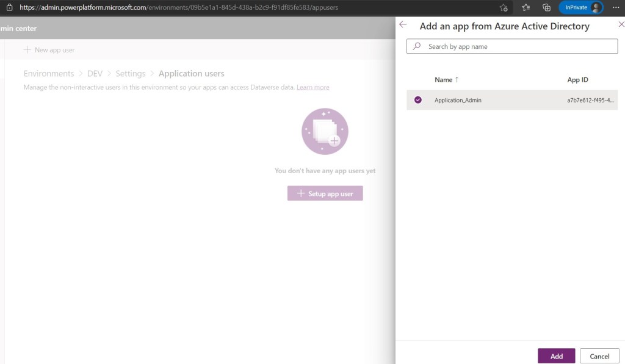Image resolution: width=625 pixels, height=364 pixels.
Task: Open browser Favorites star icon
Action: click(526, 7)
